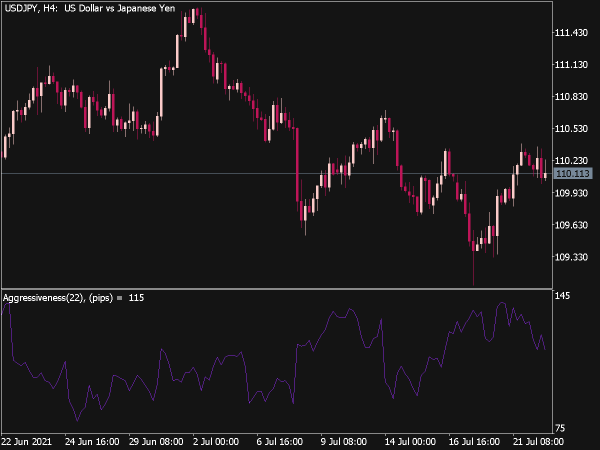Click the price axis value 111.430

571,33
